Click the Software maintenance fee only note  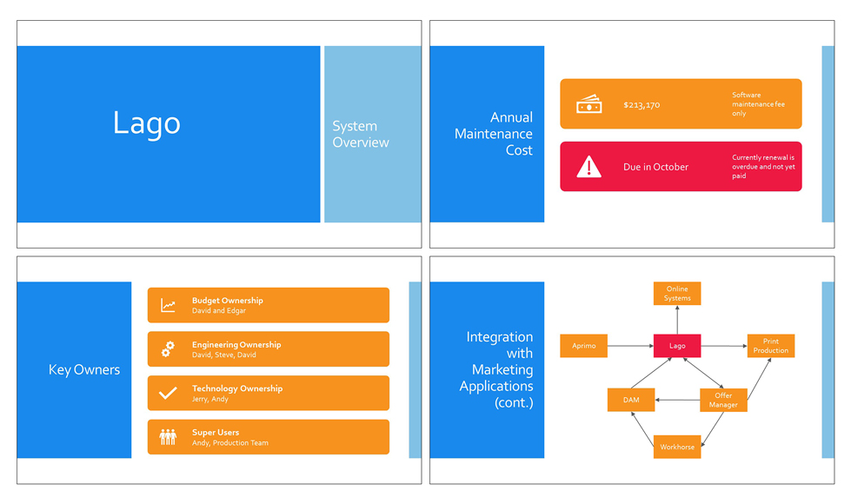coord(758,103)
